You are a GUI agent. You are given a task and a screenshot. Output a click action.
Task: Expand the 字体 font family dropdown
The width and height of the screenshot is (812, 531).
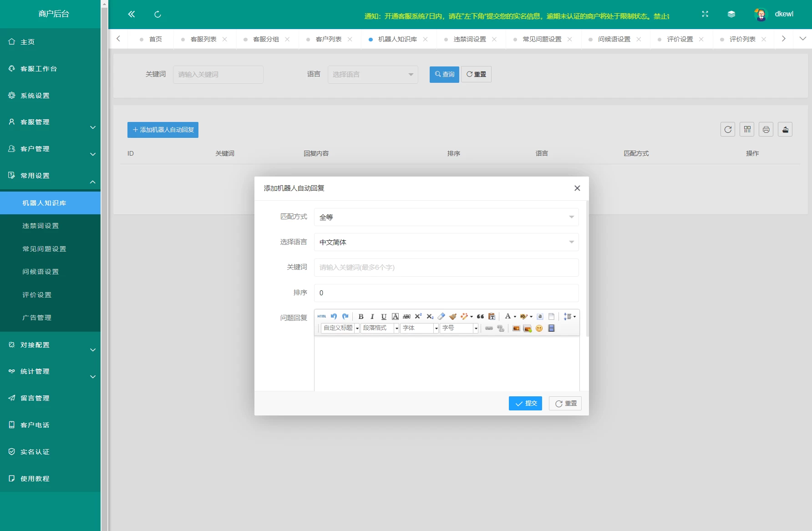tap(419, 328)
